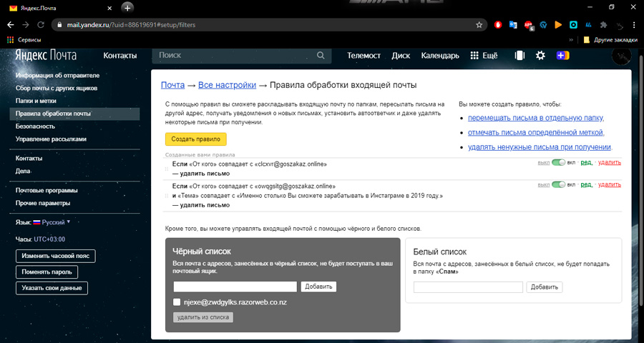Screen dimensions: 644x343
Task: Check the njexe@zwdgylks.razorweb.co.nz blacklist checkbox
Action: (x=177, y=302)
